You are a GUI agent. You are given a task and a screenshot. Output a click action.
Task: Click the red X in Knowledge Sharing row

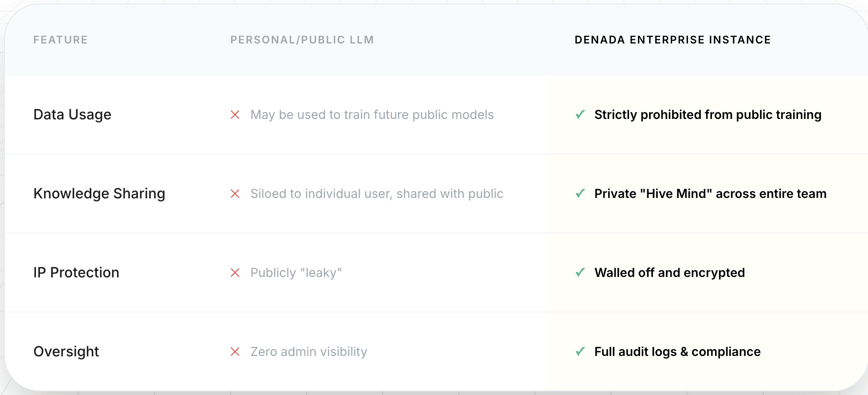(x=235, y=194)
